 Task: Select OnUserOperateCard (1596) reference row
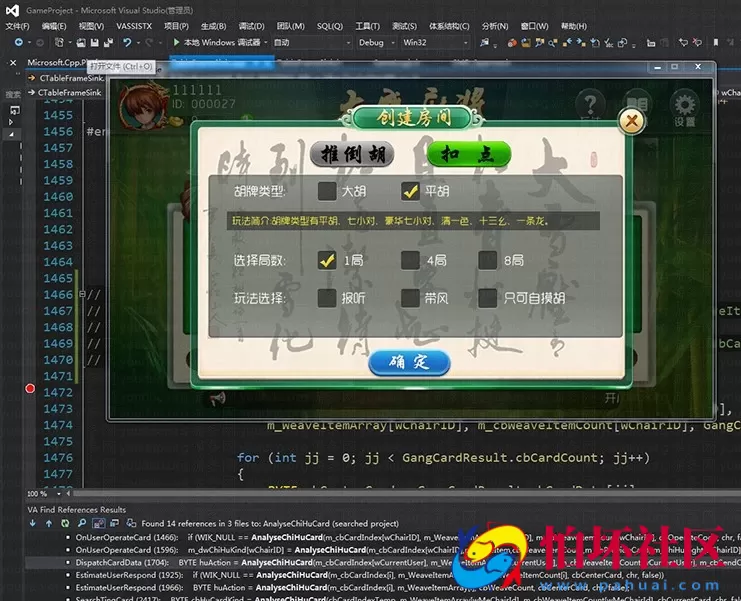click(x=383, y=550)
